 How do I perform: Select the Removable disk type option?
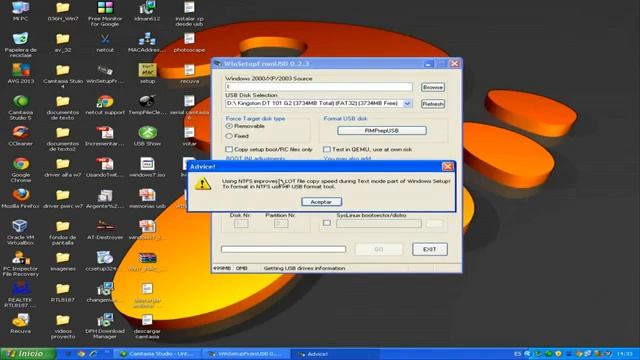click(229, 126)
